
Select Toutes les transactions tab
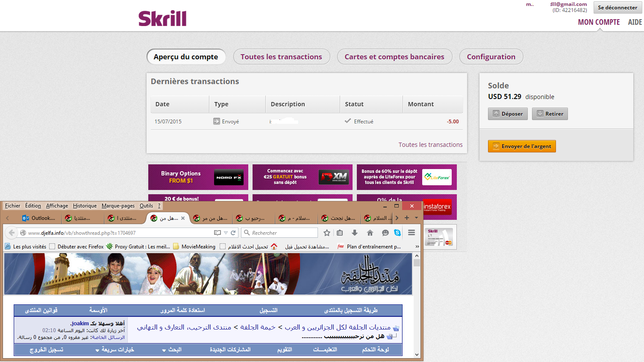282,57
